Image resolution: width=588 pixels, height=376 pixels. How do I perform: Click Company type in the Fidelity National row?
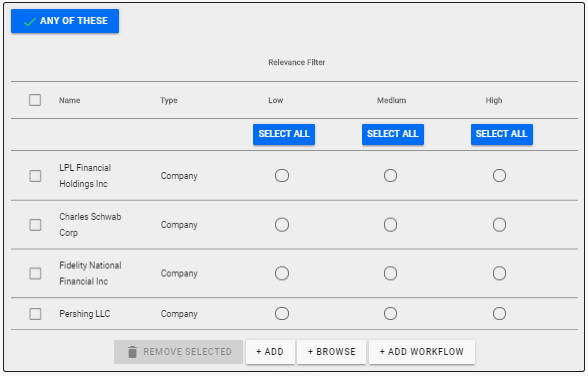coord(179,274)
